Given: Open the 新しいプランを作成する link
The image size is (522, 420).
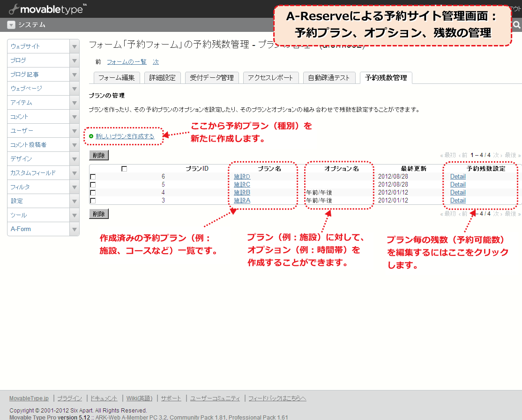Looking at the screenshot, I should pos(125,136).
